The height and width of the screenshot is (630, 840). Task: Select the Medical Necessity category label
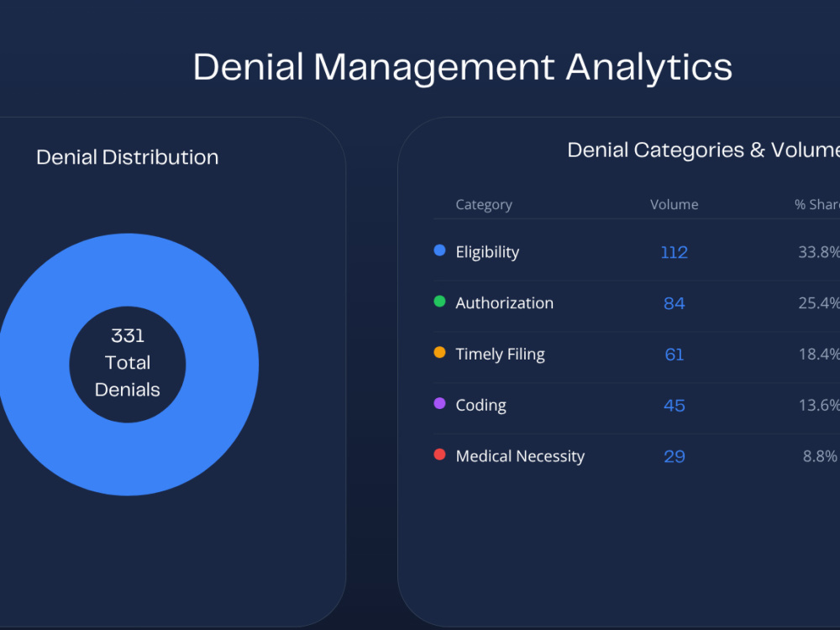tap(520, 456)
